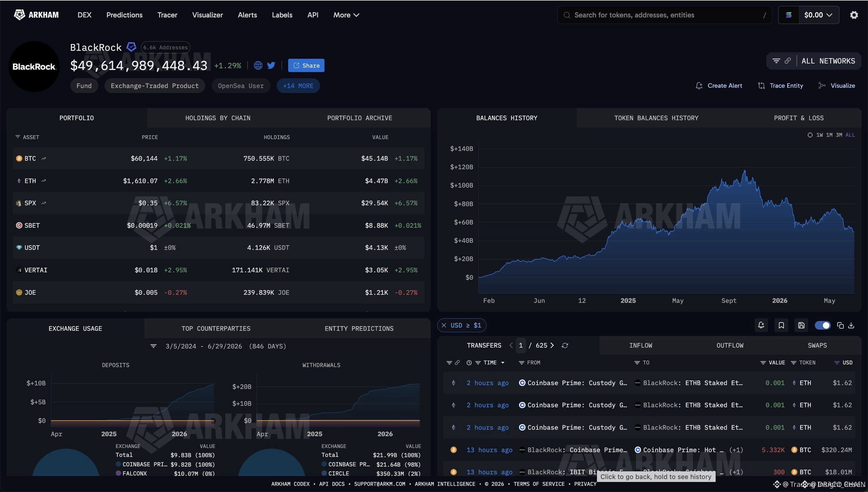
Task: Go to next transfers page
Action: pos(552,345)
